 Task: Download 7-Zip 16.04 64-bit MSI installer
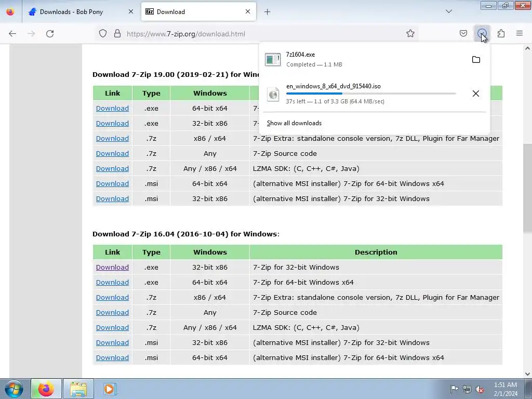click(112, 357)
